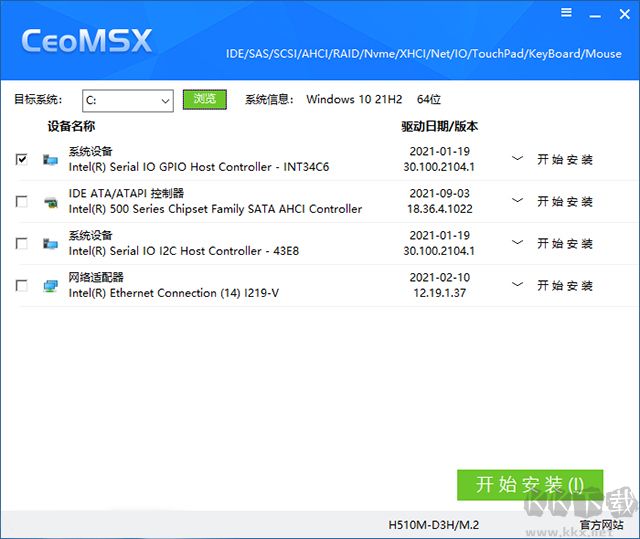Click the 驱动日期/版本 column header
This screenshot has height=539, width=640.
click(440, 126)
